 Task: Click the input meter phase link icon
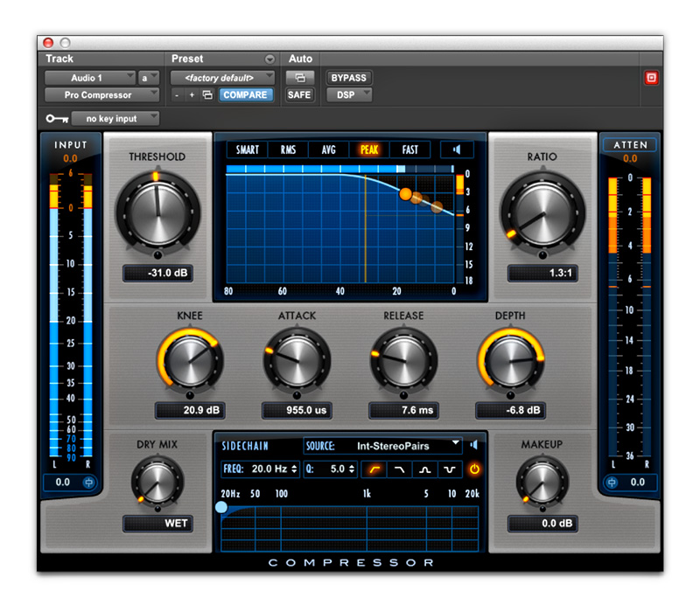tap(89, 483)
